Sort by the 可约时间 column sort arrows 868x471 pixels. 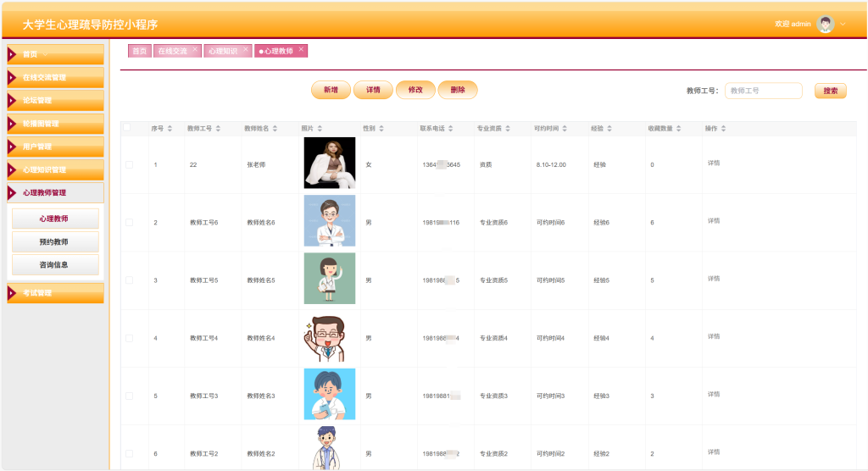click(x=565, y=129)
